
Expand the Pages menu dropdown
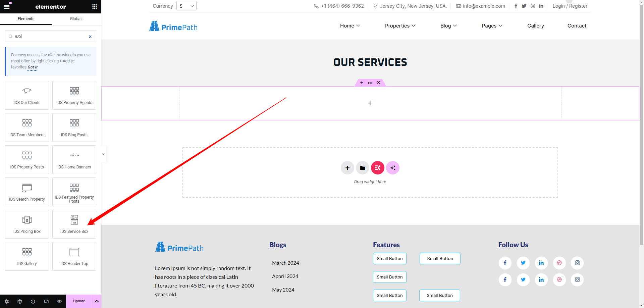492,26
